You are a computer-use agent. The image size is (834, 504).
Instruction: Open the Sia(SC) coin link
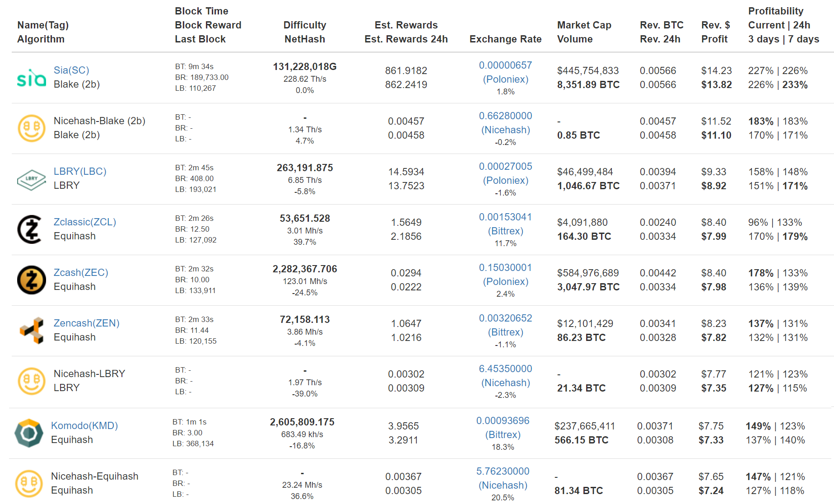click(71, 70)
